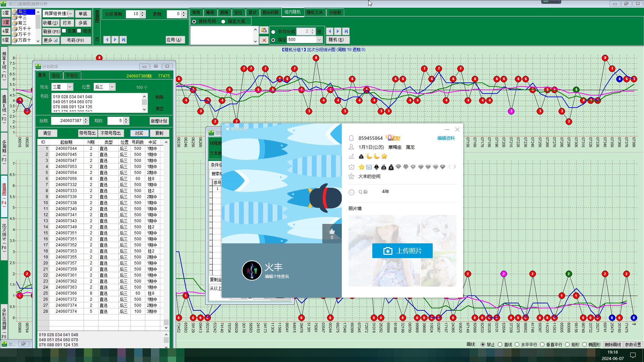Click excluded-numbers box scroll down arrow
Viewport: 644px width, 362px height.
tap(255, 42)
